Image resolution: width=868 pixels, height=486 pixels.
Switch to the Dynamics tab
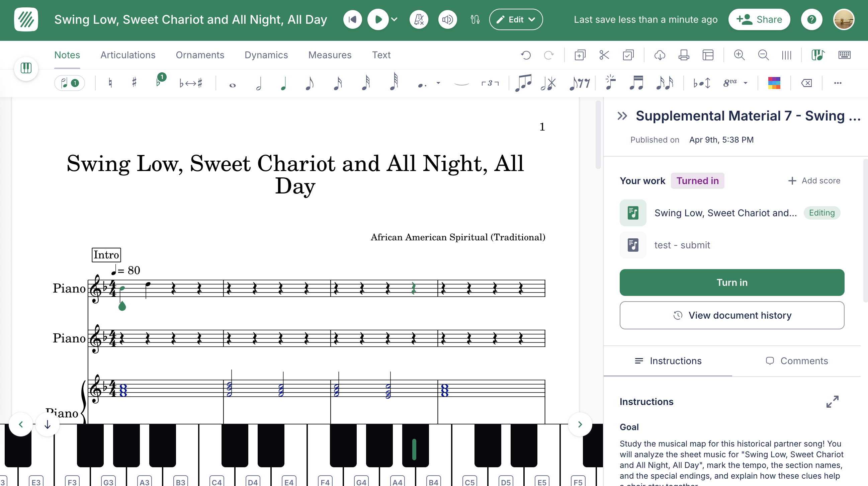[x=266, y=55]
